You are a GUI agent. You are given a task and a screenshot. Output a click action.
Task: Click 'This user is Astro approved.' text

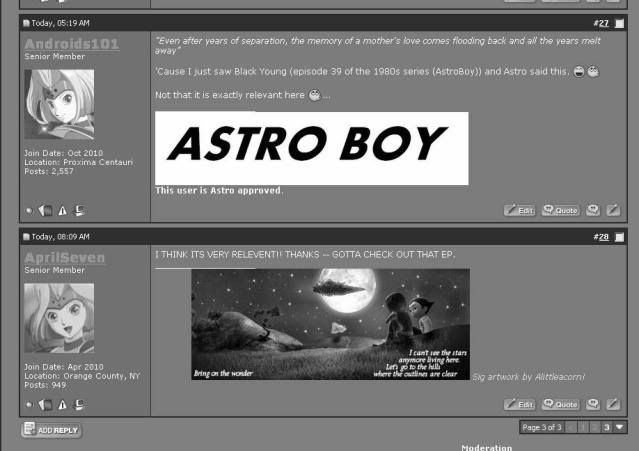coord(219,191)
